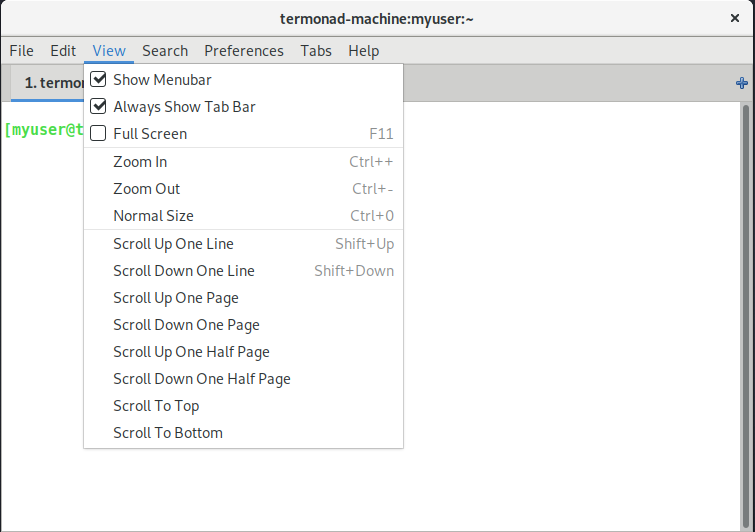Open the File menu

click(x=22, y=51)
